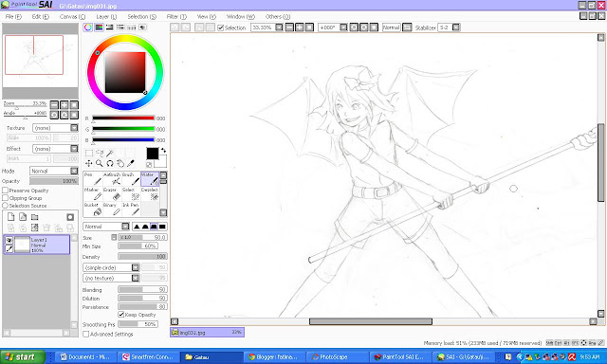Select the Pen tool
The width and height of the screenshot is (607, 364).
93,179
